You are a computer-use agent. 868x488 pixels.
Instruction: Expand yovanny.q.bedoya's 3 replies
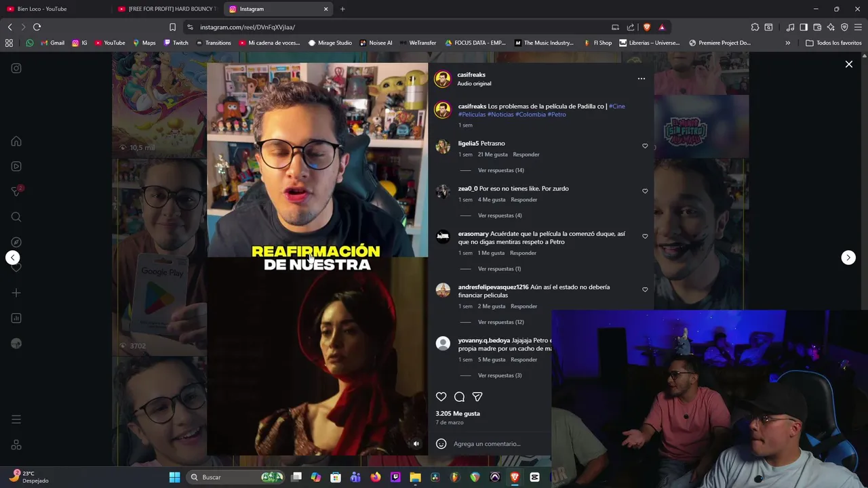click(x=500, y=375)
